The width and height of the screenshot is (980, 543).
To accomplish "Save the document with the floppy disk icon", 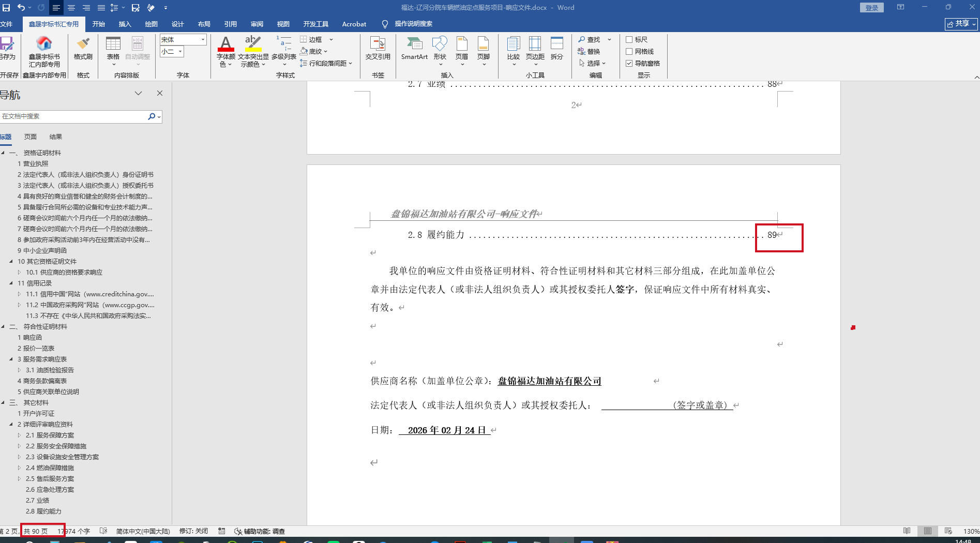I will pyautogui.click(x=6, y=8).
